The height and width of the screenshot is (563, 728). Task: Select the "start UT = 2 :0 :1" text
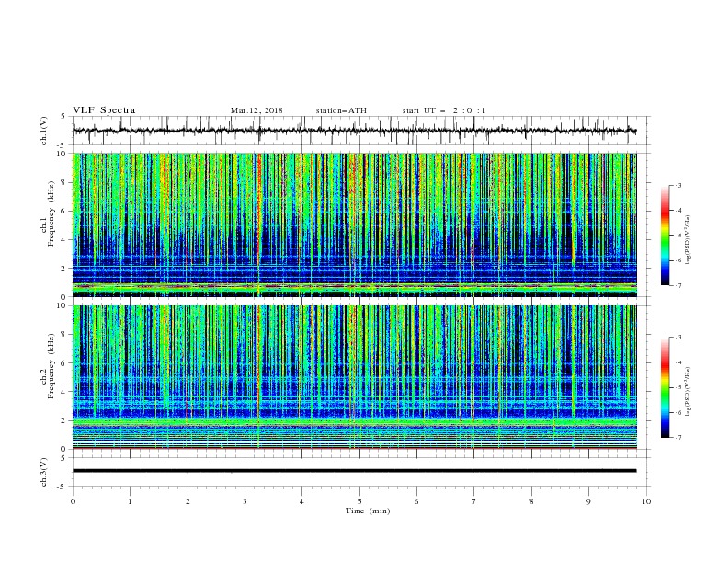click(x=444, y=110)
